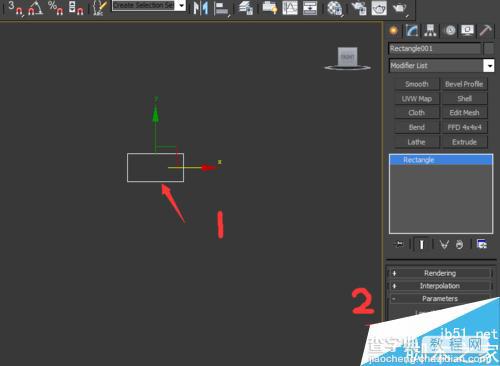Open the Create Selection Set dropdown arrow
Screen dimensions: 500x366
pyautogui.click(x=181, y=6)
